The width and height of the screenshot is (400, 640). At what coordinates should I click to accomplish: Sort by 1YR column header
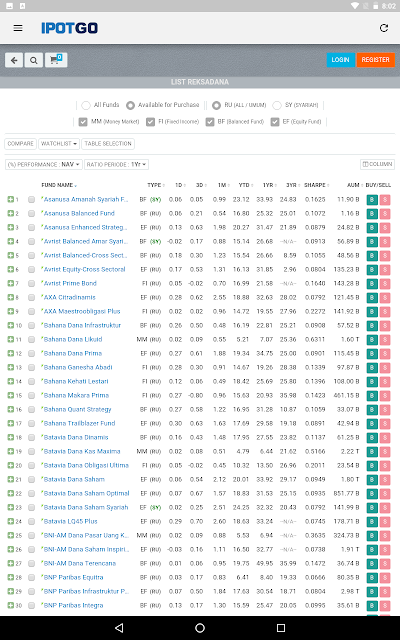[269, 185]
